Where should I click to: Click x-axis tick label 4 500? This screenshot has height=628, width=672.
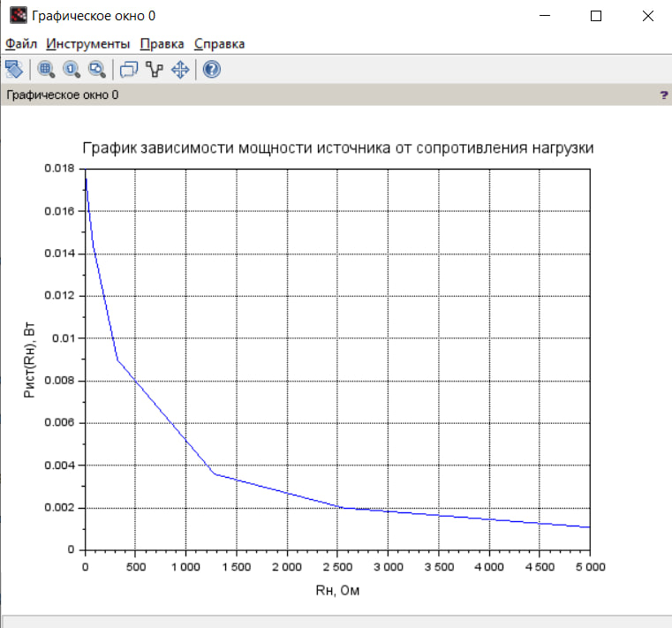coord(540,567)
